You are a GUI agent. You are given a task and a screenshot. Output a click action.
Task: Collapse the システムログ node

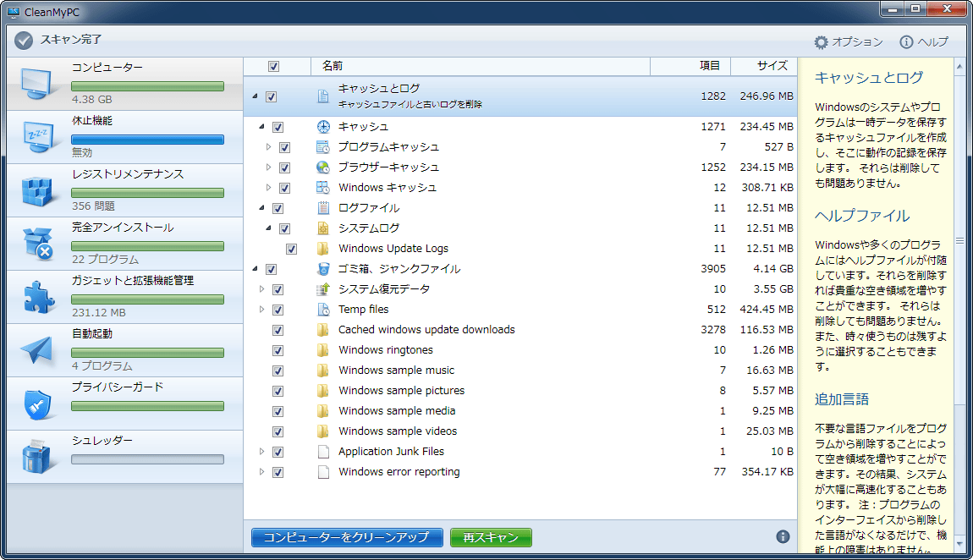tap(269, 228)
